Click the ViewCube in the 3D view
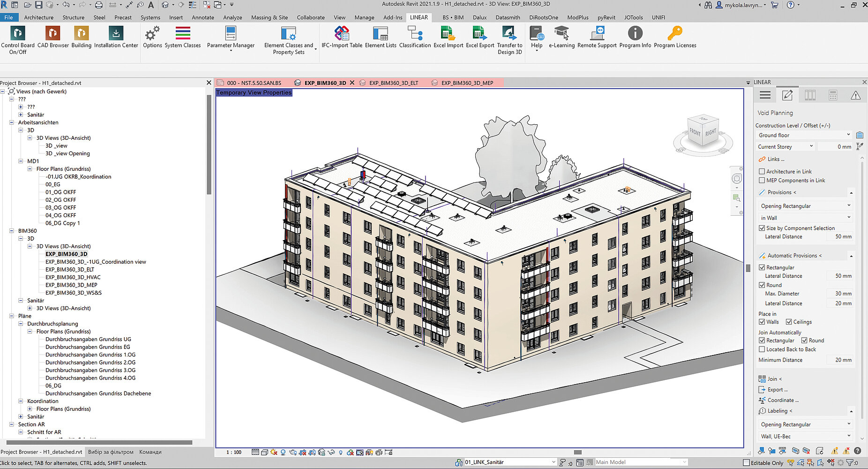This screenshot has height=469, width=868. point(703,133)
